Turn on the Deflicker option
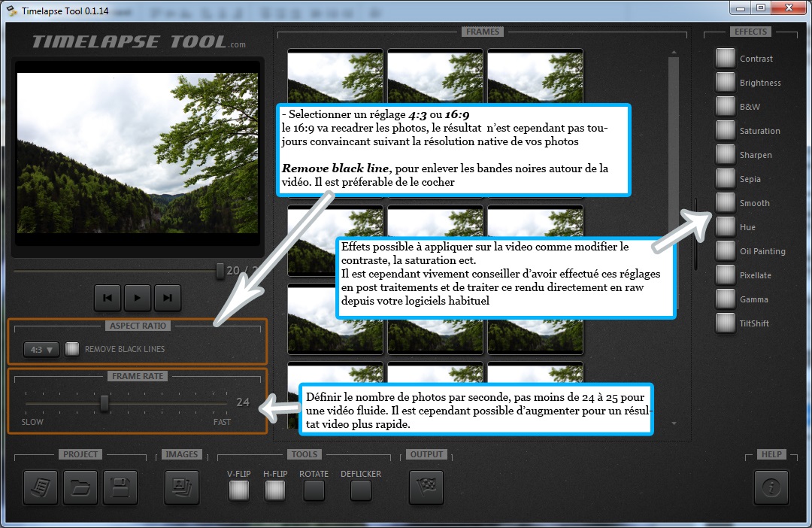 (x=361, y=490)
